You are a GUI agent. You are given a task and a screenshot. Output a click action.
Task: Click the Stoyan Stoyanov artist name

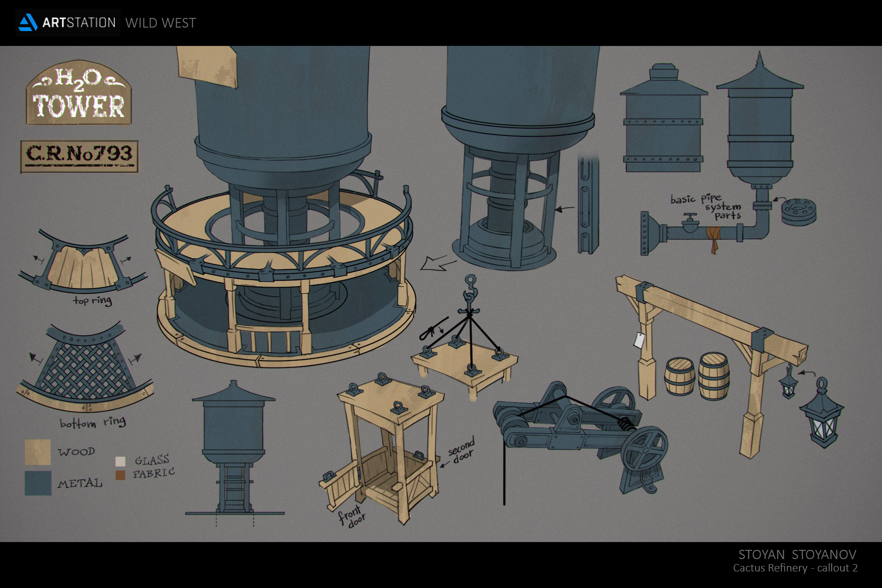(797, 554)
